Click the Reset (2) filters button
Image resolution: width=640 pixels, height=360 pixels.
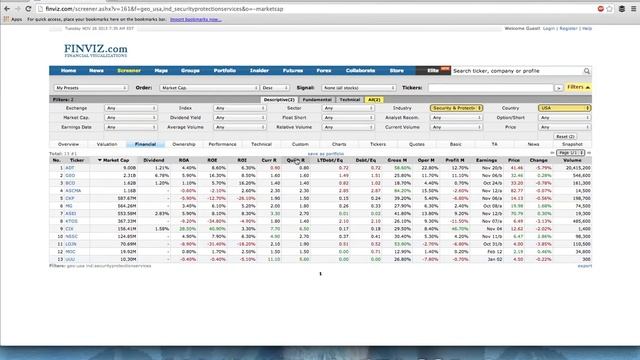(565, 136)
